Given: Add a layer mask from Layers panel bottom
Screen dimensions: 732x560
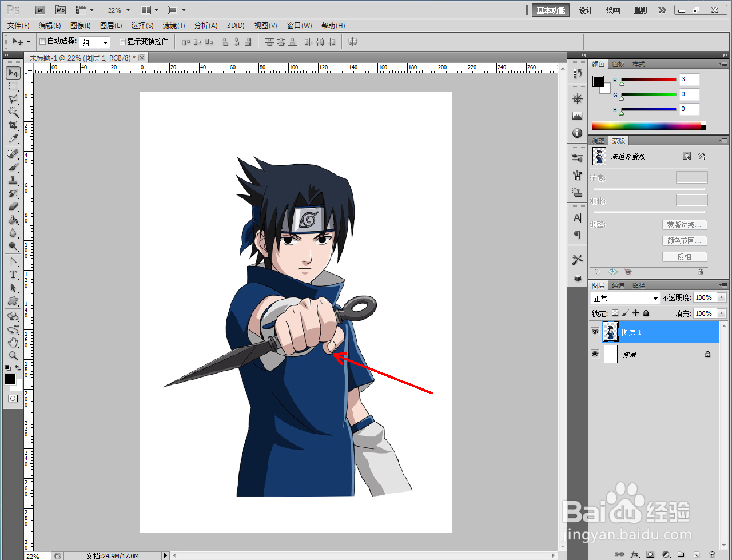Looking at the screenshot, I should 650,554.
